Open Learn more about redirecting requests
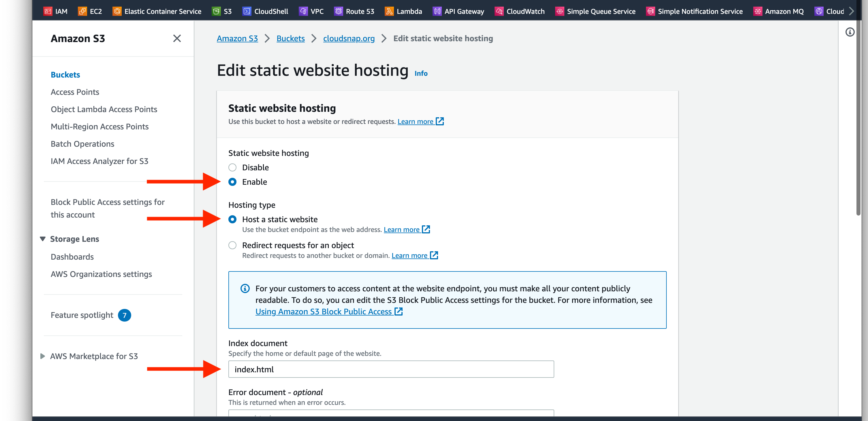The image size is (868, 421). pyautogui.click(x=409, y=256)
